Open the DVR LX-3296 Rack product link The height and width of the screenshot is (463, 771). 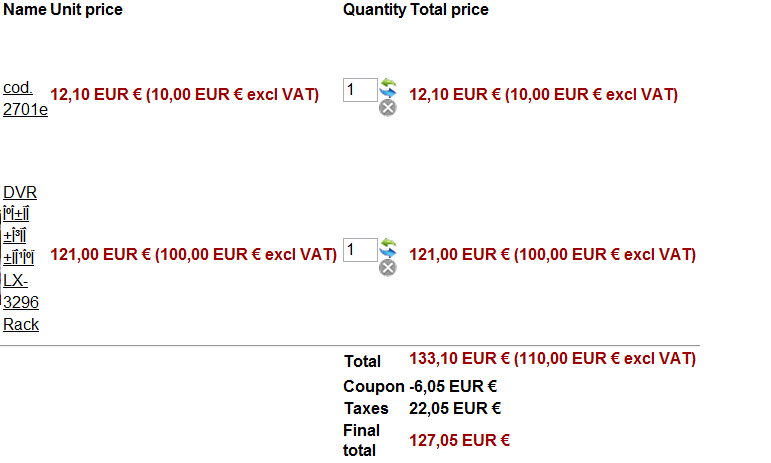[21, 258]
